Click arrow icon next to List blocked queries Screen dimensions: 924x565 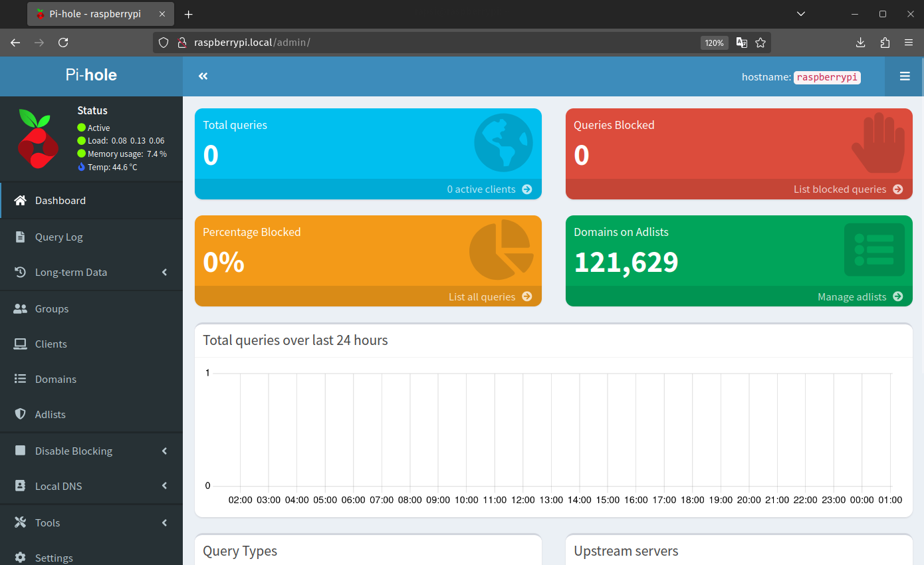tap(898, 189)
